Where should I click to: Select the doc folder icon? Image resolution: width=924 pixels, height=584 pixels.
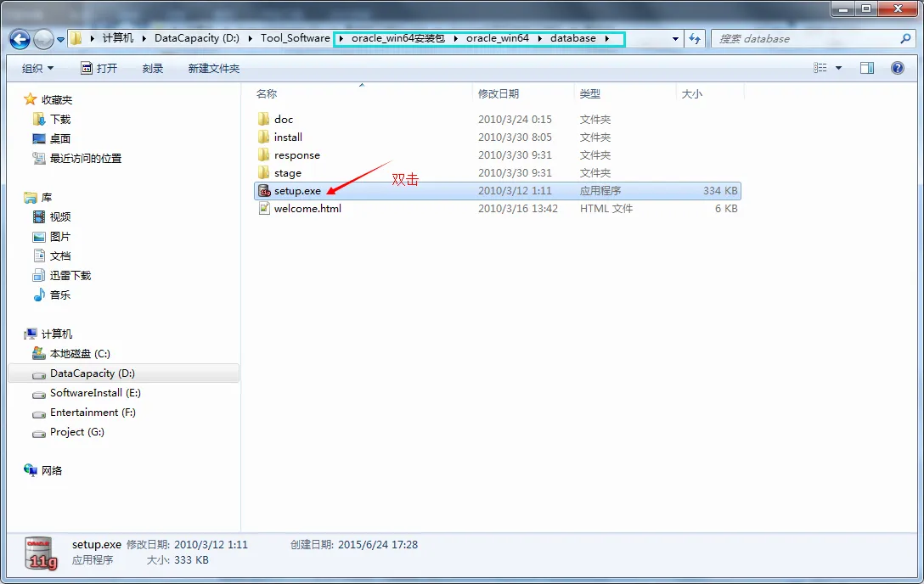pos(264,119)
